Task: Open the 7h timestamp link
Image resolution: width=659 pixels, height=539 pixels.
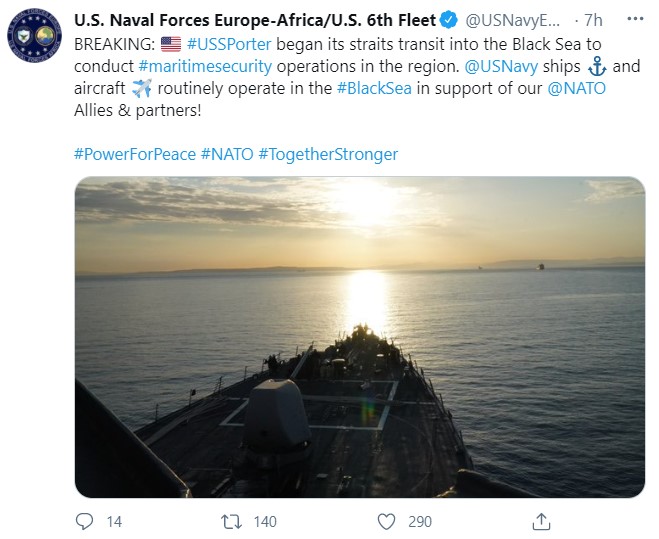Action: (593, 21)
